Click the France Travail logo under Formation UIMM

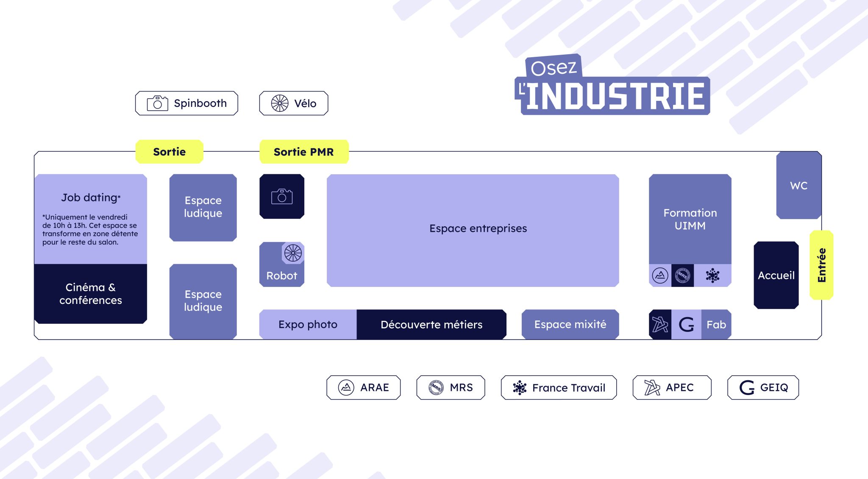[x=712, y=276]
